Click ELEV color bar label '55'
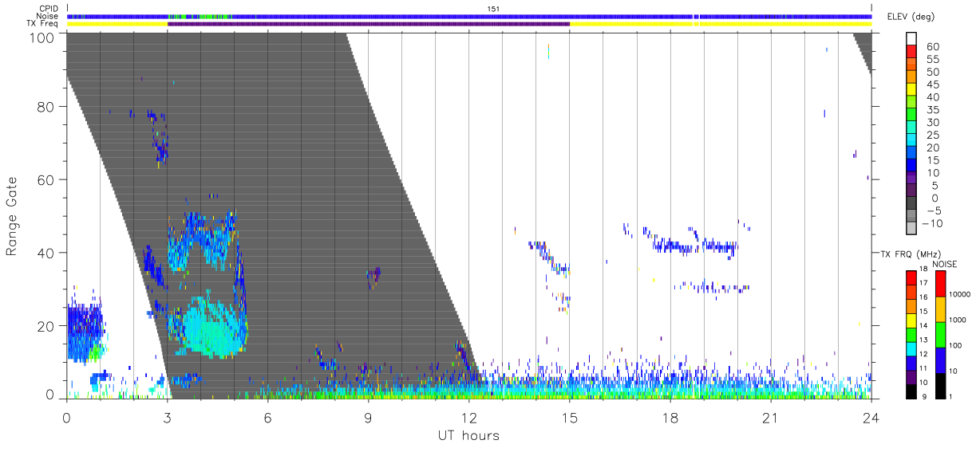980x452 pixels. (931, 59)
